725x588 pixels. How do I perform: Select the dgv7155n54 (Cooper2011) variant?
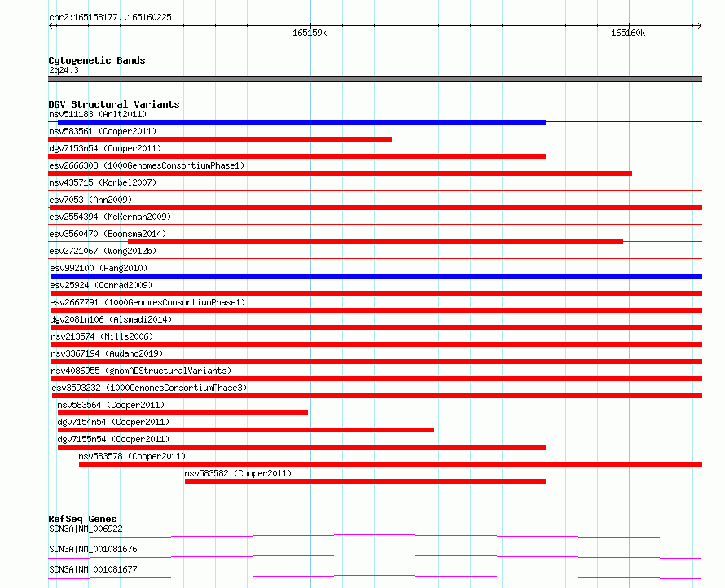[301, 447]
